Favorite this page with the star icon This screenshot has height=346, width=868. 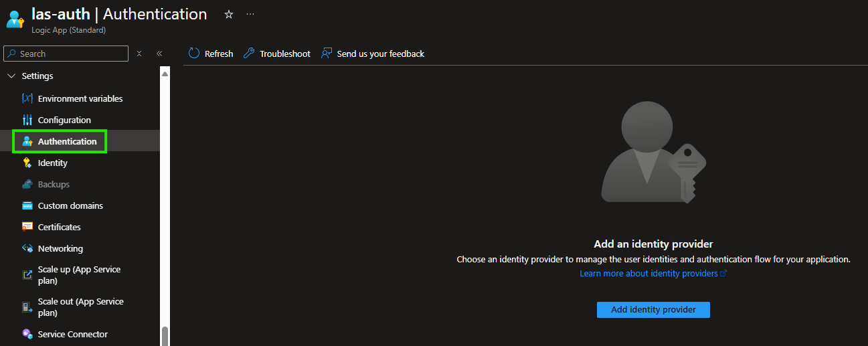228,14
